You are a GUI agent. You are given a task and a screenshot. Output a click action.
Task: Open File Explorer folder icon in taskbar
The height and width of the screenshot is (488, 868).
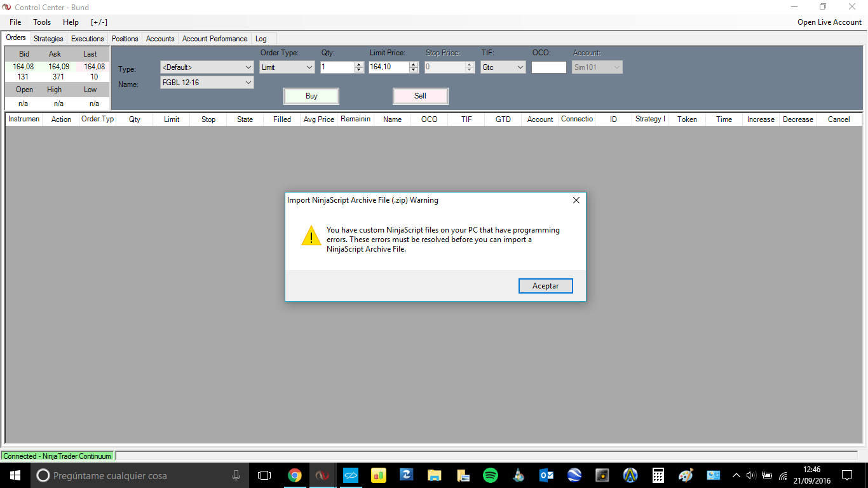pos(434,475)
